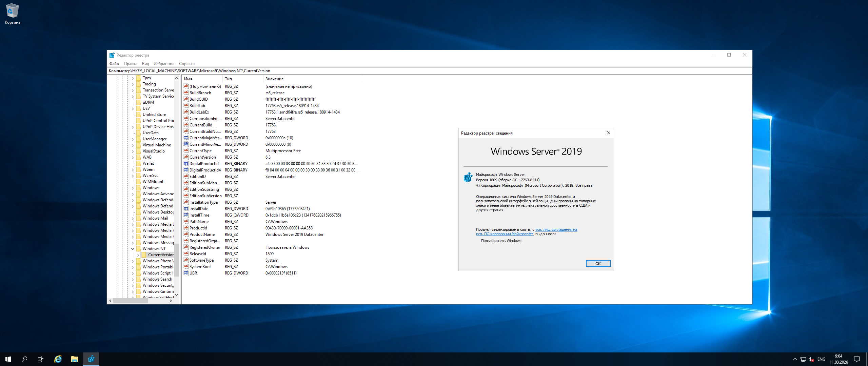868x366 pixels.
Task: Click the tree horizontal scrollbar thumb
Action: coord(131,301)
